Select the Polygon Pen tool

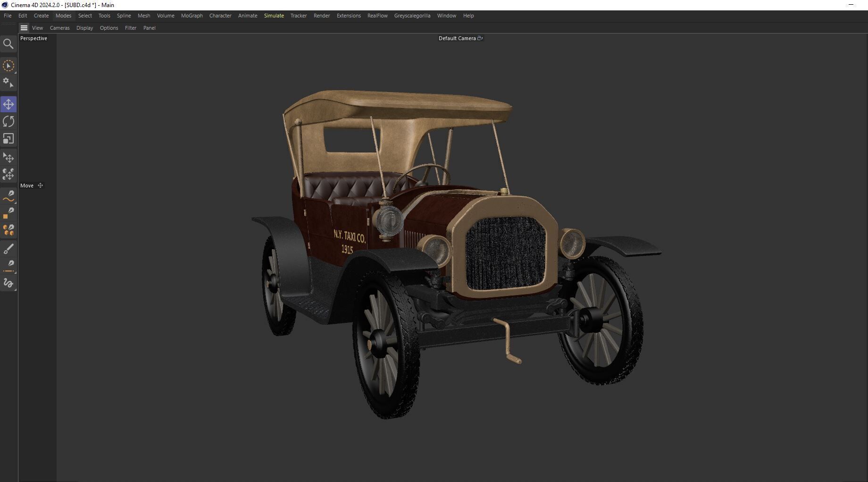pyautogui.click(x=8, y=213)
